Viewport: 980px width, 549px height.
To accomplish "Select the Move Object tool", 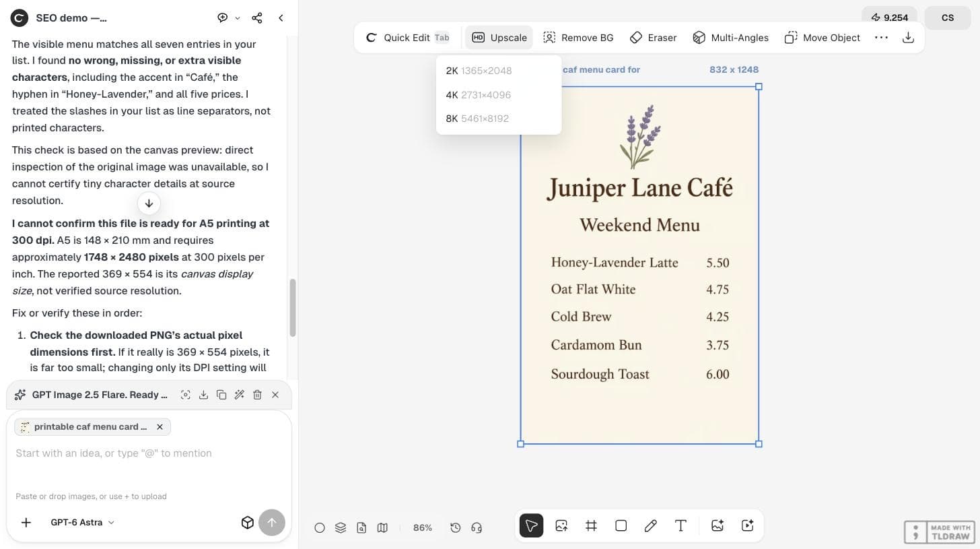I will point(823,38).
